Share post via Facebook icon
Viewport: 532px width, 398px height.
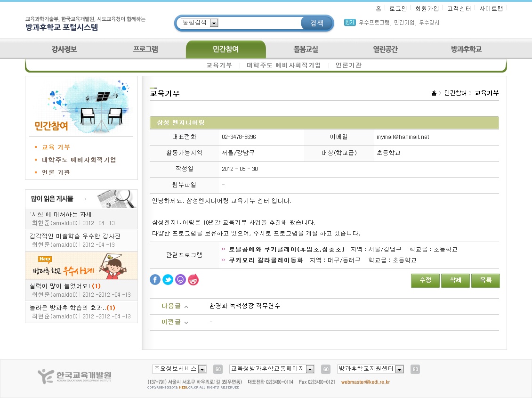[x=155, y=280]
